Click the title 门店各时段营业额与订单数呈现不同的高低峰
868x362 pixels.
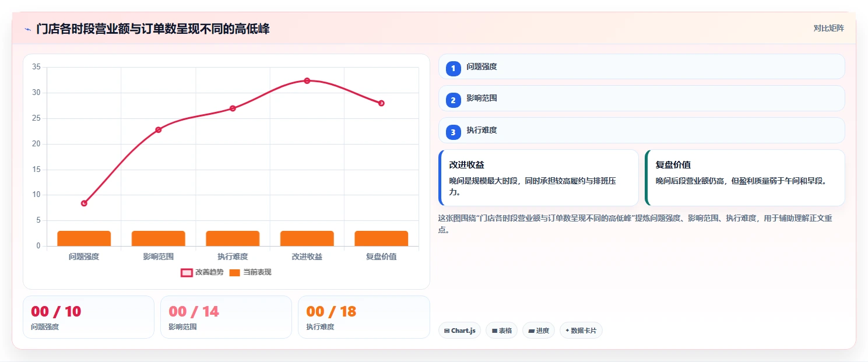153,29
